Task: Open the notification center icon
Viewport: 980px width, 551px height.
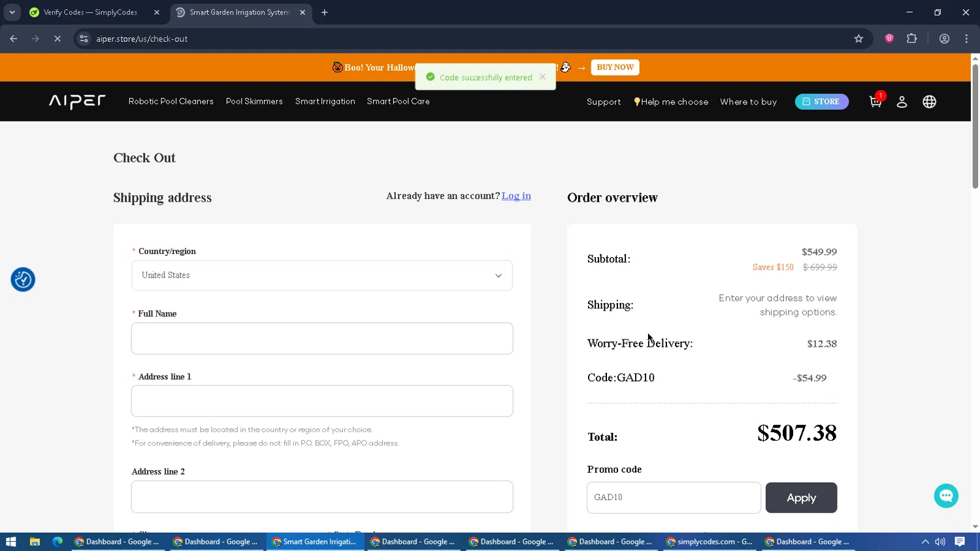Action: click(x=960, y=541)
